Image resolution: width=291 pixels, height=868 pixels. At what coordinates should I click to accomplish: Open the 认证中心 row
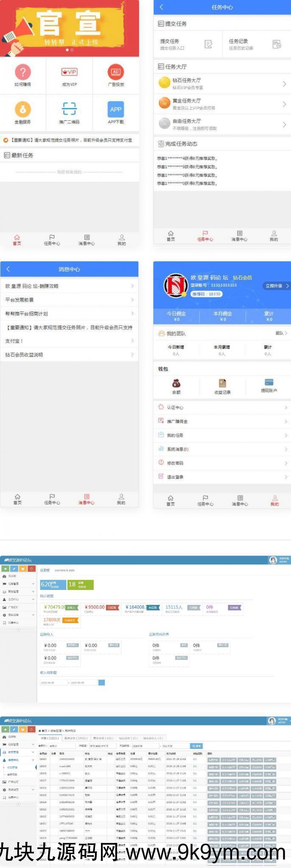pyautogui.click(x=222, y=407)
